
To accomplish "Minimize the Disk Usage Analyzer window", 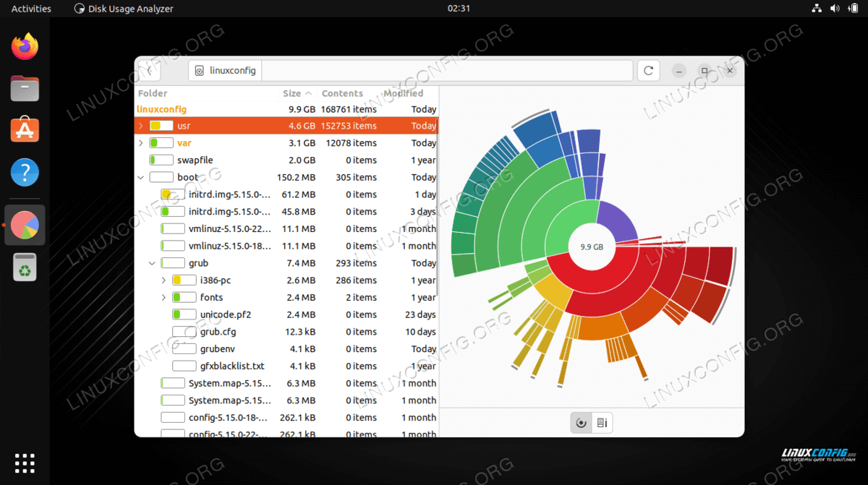I will 678,71.
